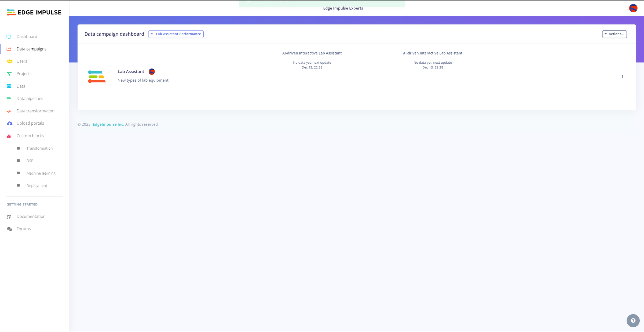Click the Custom blocks sidebar label
Viewport: 644px width, 332px height.
pyautogui.click(x=30, y=136)
